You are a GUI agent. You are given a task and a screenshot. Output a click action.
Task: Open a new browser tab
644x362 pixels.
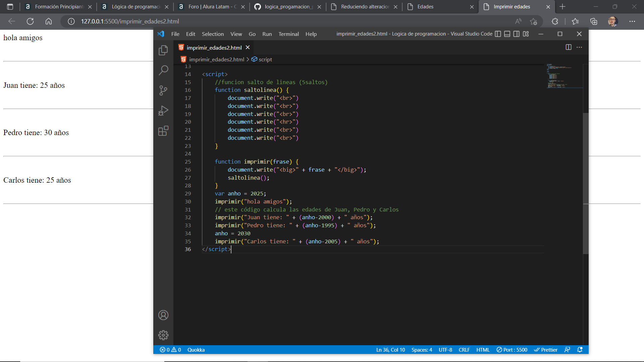tap(562, 7)
